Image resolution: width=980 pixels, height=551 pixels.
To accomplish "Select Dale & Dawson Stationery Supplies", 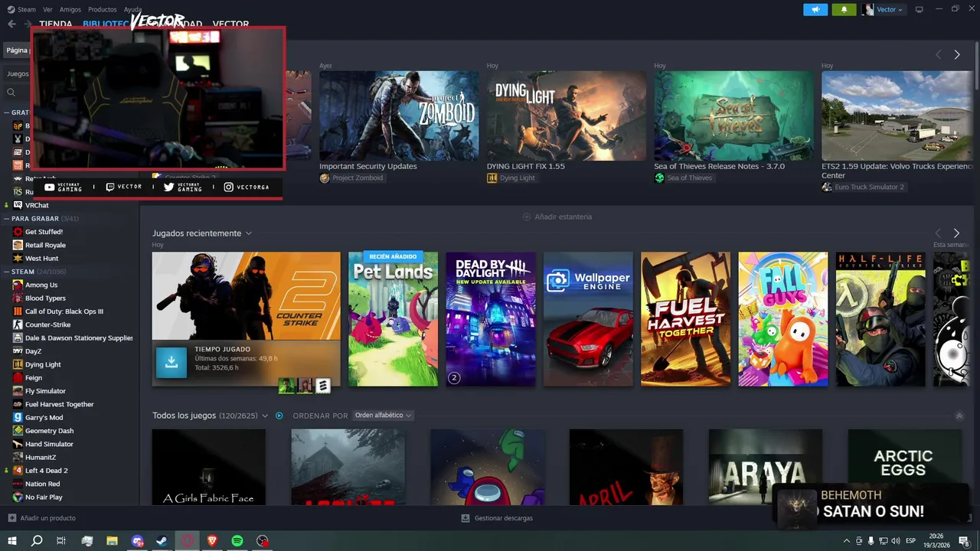I will click(79, 337).
